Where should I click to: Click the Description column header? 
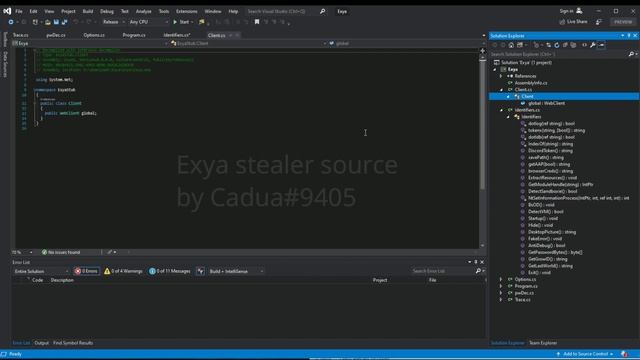(62, 280)
